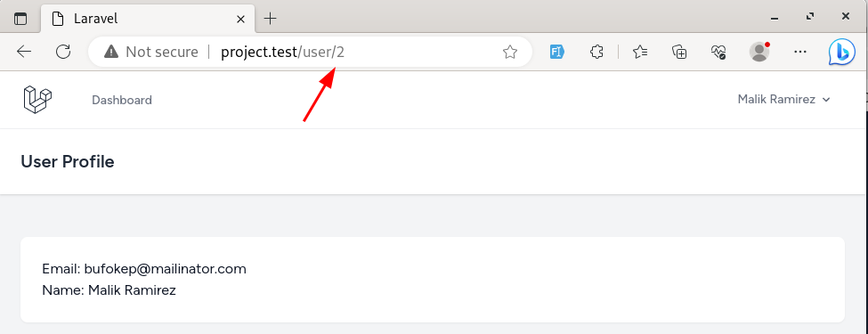The image size is (868, 334).
Task: Bookmark page with the star icon
Action: click(x=510, y=52)
